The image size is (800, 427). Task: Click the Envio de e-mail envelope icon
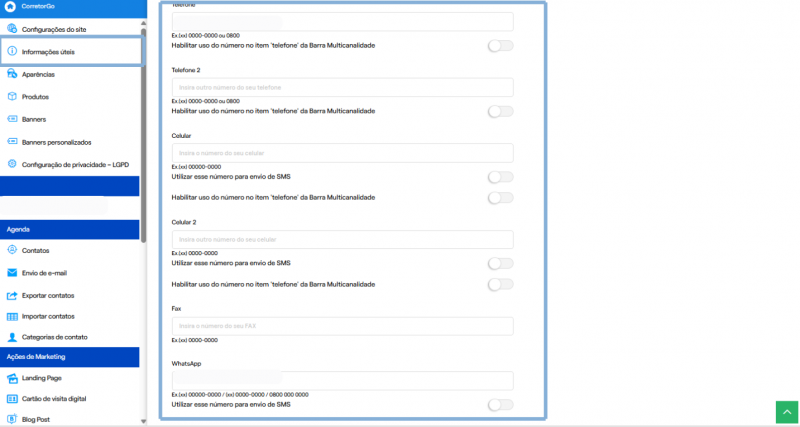point(12,273)
